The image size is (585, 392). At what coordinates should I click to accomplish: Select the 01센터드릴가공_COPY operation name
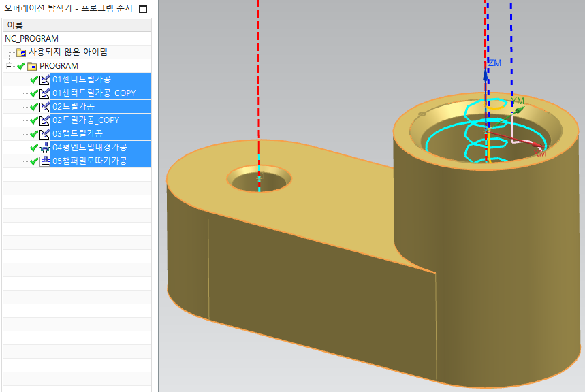94,93
